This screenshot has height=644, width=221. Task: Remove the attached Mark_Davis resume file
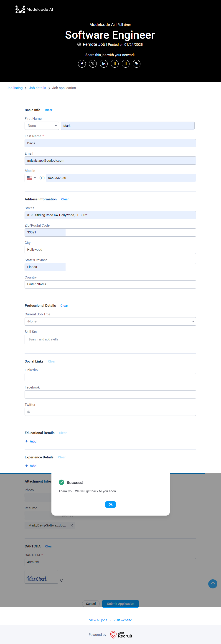click(x=72, y=525)
